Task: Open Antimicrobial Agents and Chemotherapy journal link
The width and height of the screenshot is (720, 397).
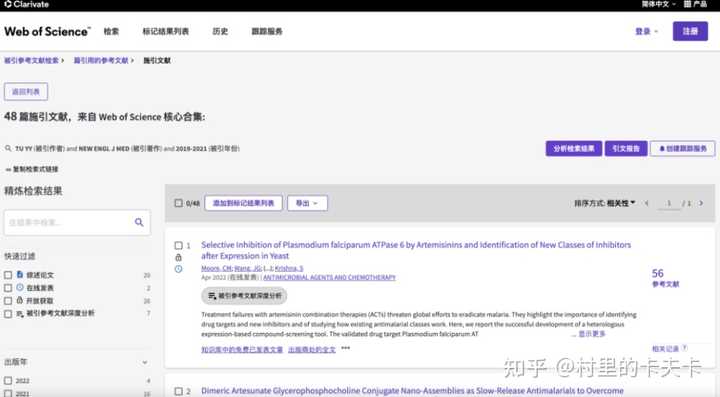Action: pos(329,277)
